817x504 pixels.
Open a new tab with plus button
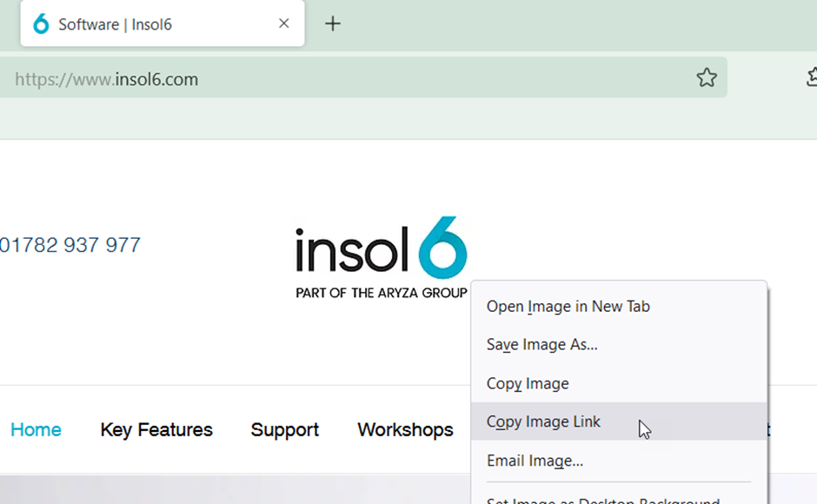pyautogui.click(x=332, y=23)
